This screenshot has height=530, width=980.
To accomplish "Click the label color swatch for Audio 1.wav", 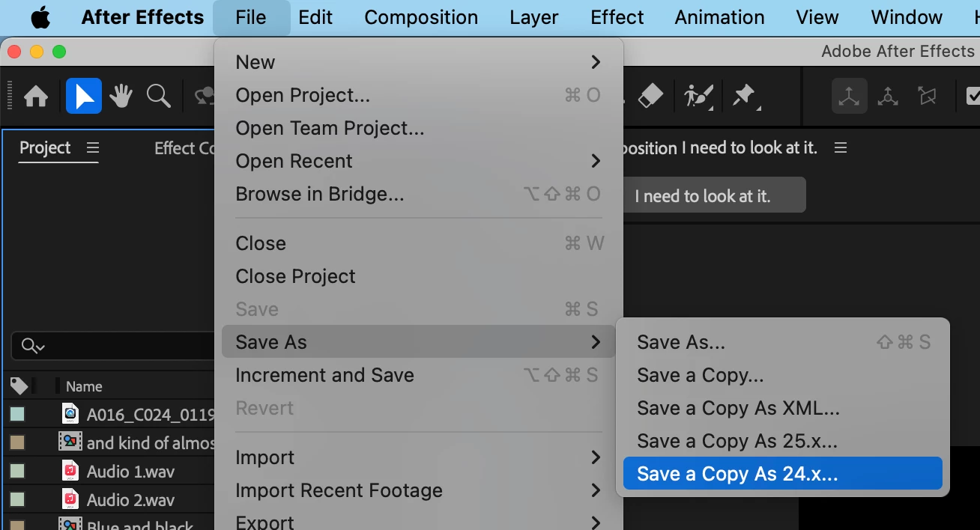I will coord(17,472).
